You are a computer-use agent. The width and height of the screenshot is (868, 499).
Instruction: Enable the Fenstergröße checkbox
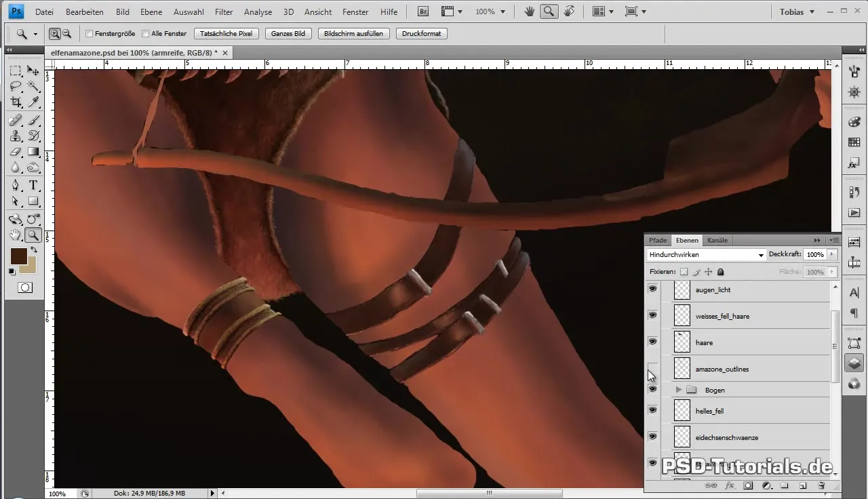(90, 33)
